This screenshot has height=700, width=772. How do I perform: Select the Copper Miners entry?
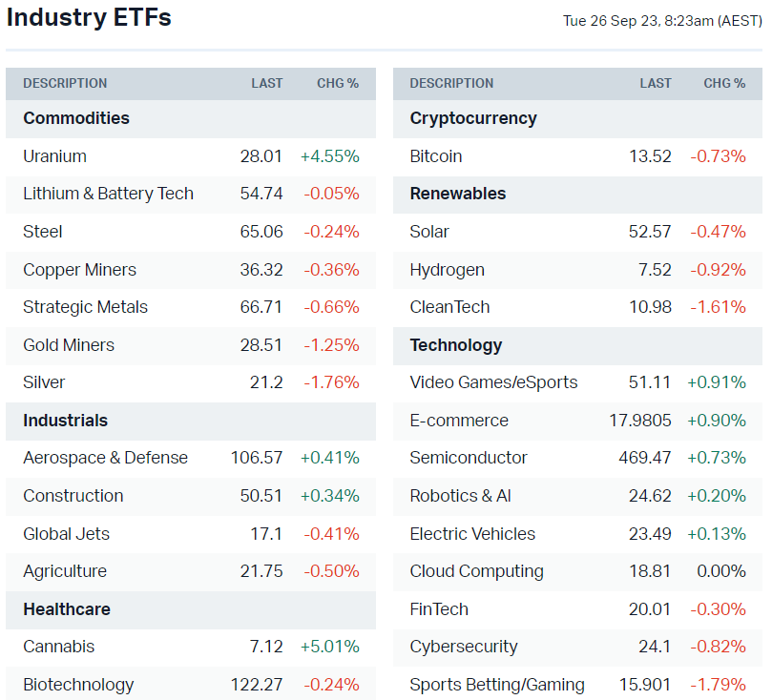(79, 270)
